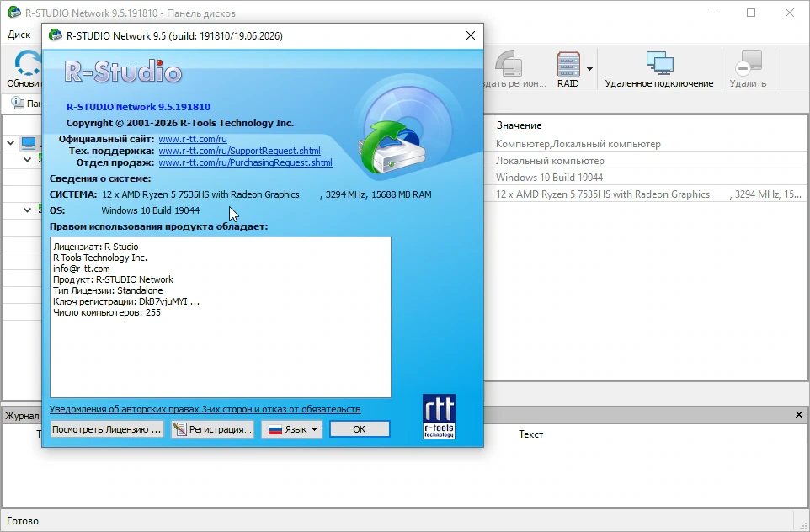Open the SupportRequest.shtml support link
810x532 pixels.
tap(240, 151)
